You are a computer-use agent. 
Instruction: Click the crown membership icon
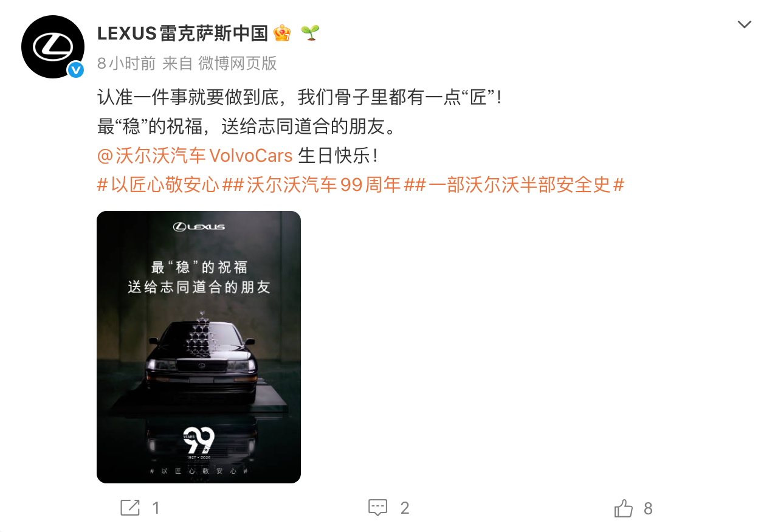[281, 33]
